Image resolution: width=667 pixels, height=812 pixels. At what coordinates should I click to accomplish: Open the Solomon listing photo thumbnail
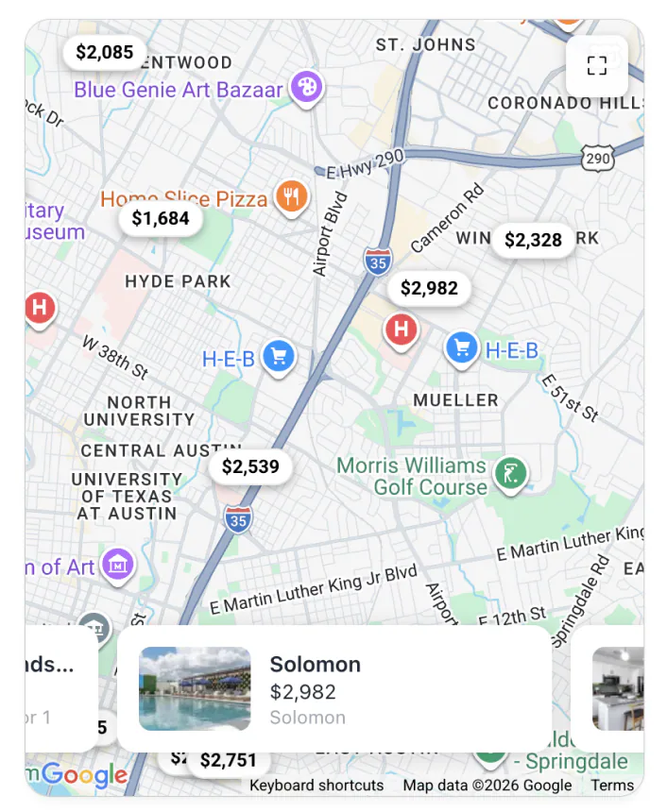(195, 688)
